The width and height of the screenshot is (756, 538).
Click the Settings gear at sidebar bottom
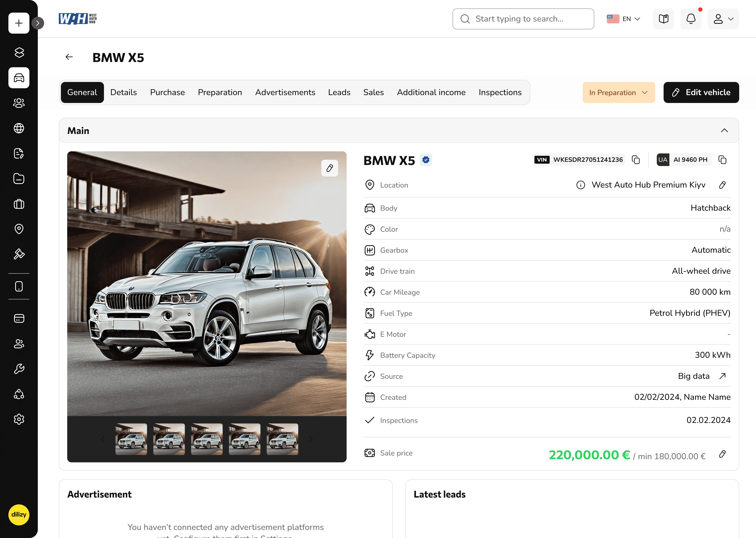(x=19, y=419)
